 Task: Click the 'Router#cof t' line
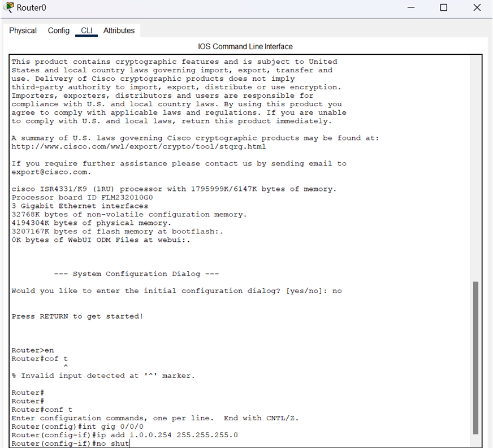point(40,359)
